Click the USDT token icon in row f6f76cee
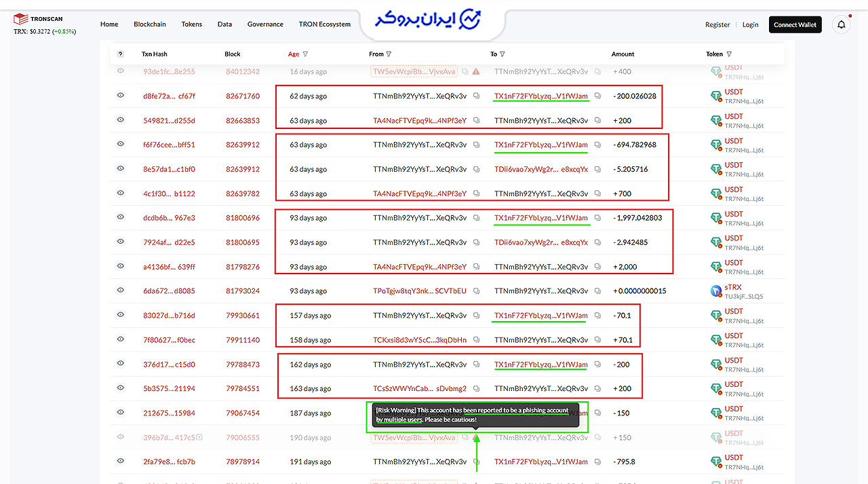The height and width of the screenshot is (484, 868). (x=715, y=145)
